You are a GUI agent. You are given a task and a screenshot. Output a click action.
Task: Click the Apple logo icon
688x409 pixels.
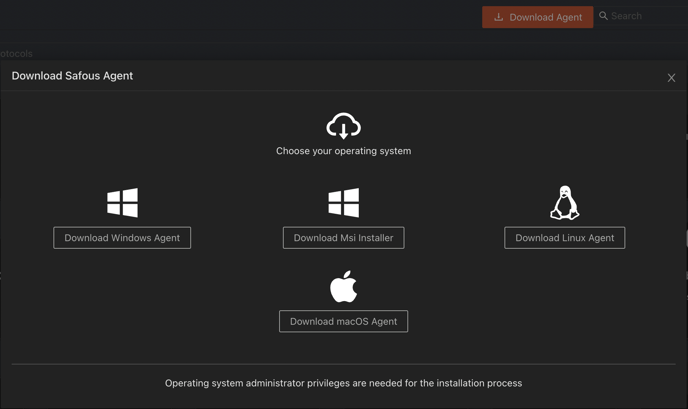click(x=343, y=287)
